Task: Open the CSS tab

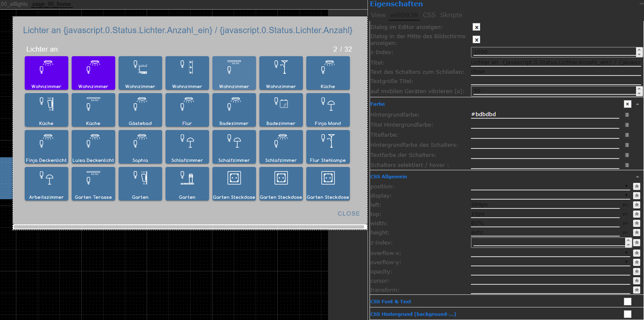Action: 429,15
